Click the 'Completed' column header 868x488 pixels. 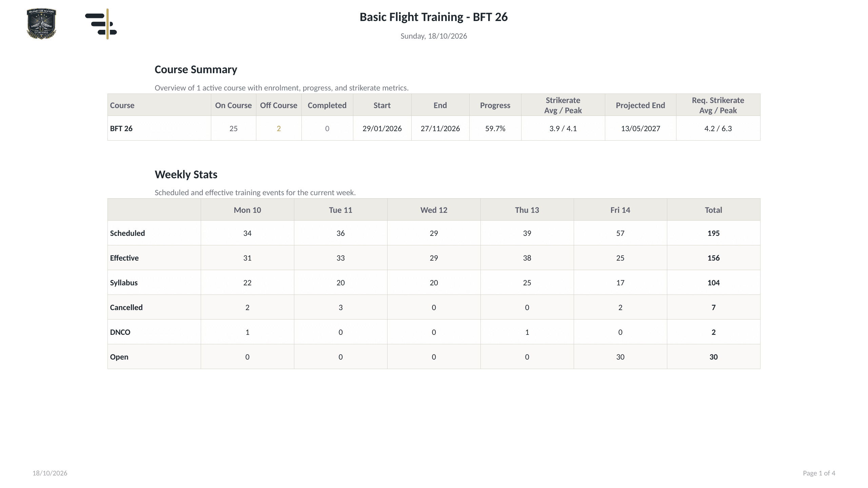[327, 105]
